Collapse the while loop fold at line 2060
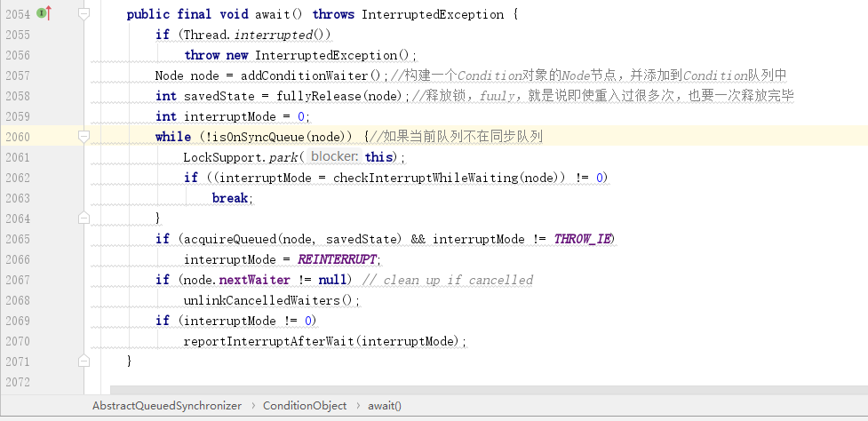Screen dimensions: 868x421 pyautogui.click(x=84, y=137)
